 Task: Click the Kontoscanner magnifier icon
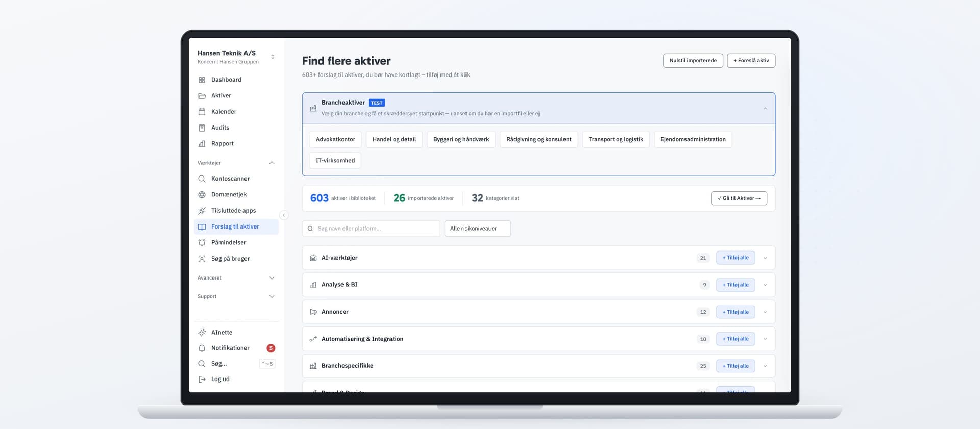(202, 179)
